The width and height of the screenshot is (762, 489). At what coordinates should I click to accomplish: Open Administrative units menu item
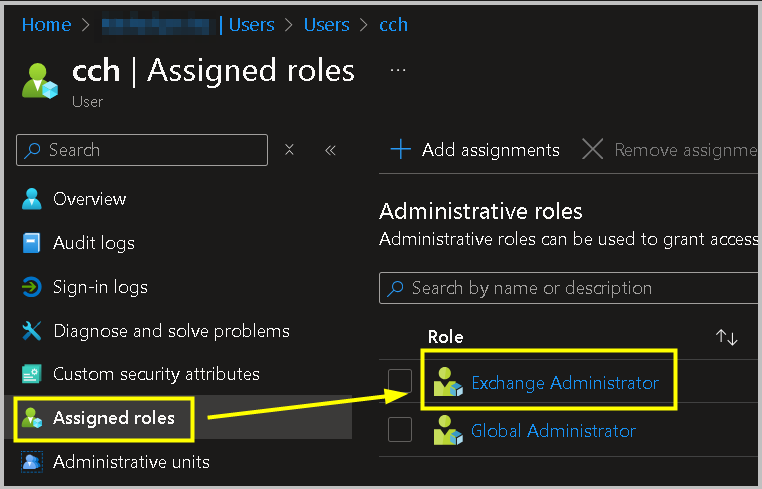coord(131,462)
